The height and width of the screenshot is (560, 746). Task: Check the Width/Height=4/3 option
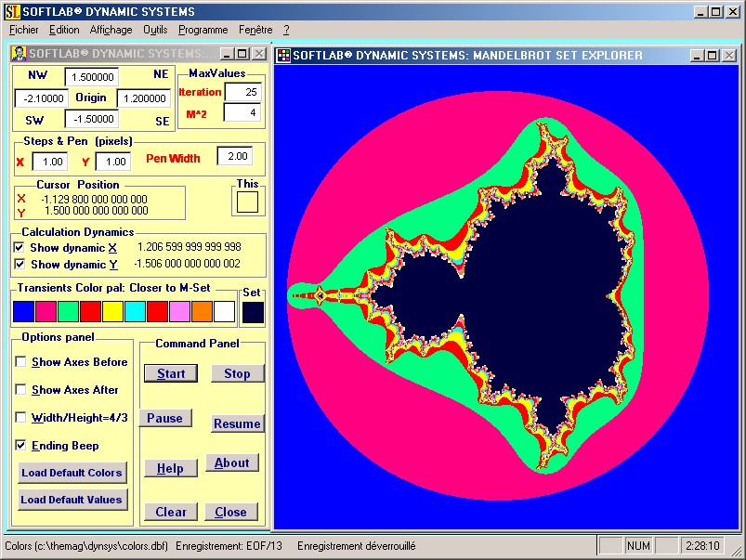(20, 417)
